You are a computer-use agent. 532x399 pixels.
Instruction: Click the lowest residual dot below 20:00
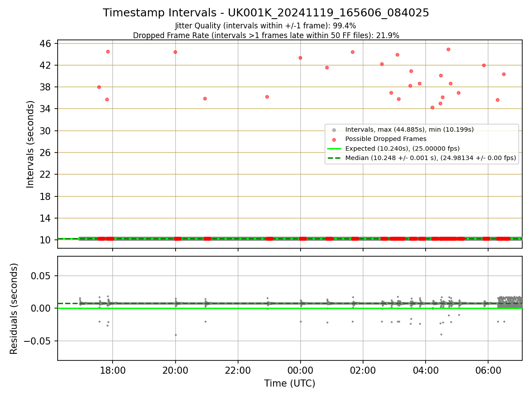click(x=176, y=335)
